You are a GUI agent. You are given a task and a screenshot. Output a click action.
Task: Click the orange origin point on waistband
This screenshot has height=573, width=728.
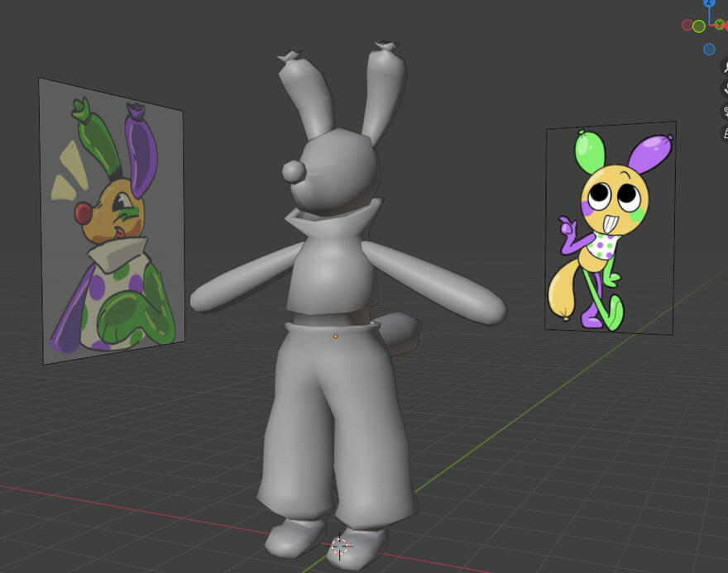click(x=335, y=337)
